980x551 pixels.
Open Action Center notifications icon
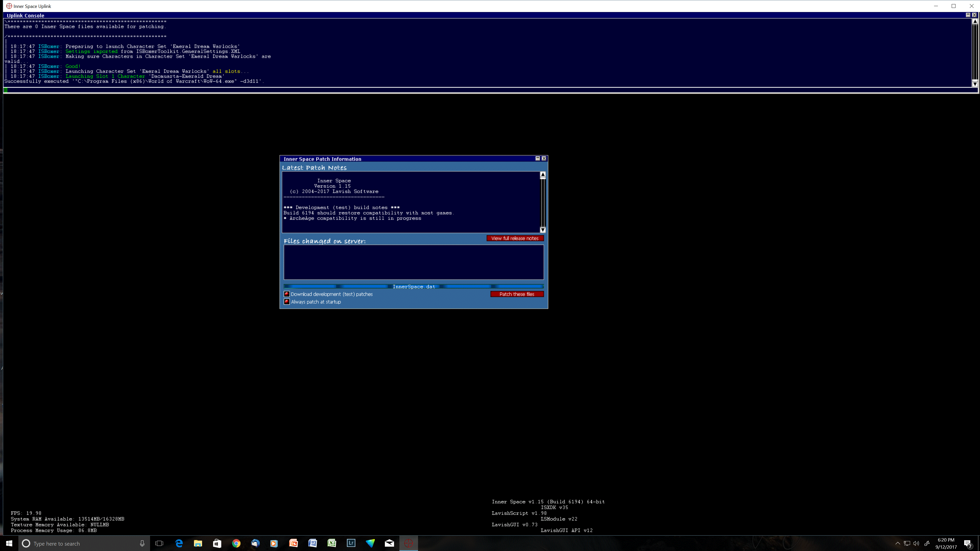pos(968,544)
